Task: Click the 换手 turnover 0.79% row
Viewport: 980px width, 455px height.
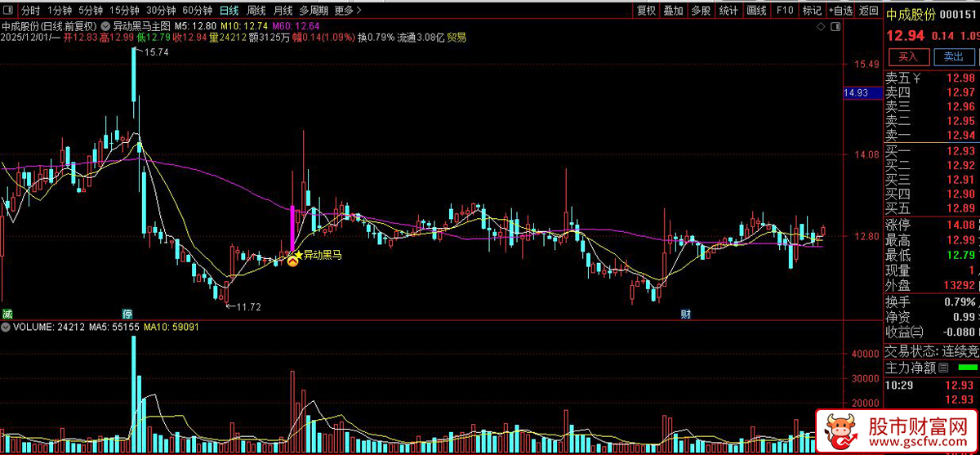Action: 932,301
